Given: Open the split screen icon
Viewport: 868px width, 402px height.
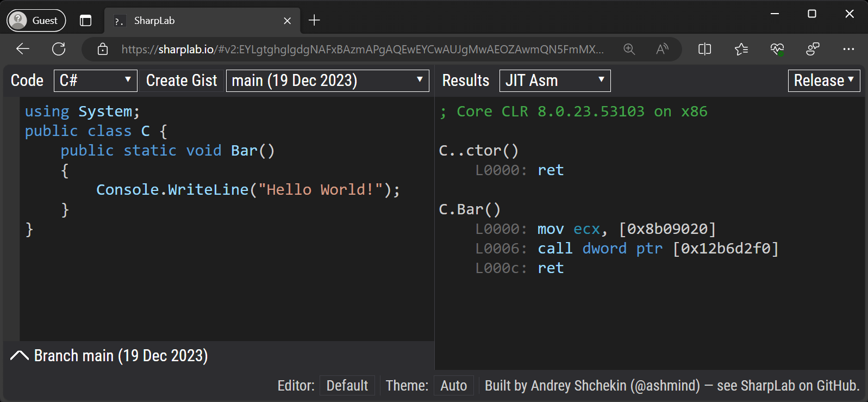Looking at the screenshot, I should pyautogui.click(x=704, y=49).
